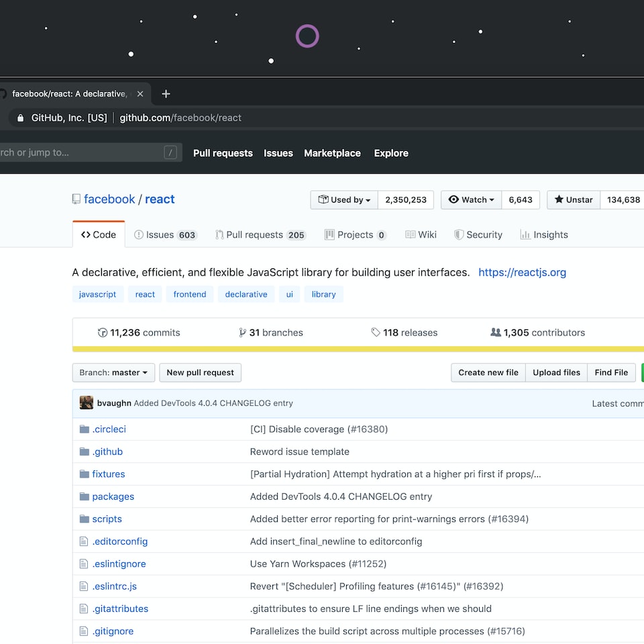Expand the Used by dropdown

point(344,200)
